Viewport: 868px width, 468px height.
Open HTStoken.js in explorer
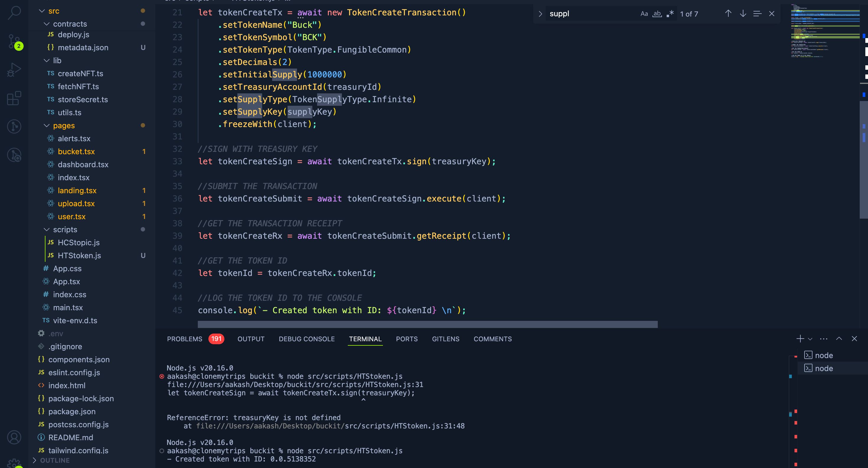tap(79, 255)
